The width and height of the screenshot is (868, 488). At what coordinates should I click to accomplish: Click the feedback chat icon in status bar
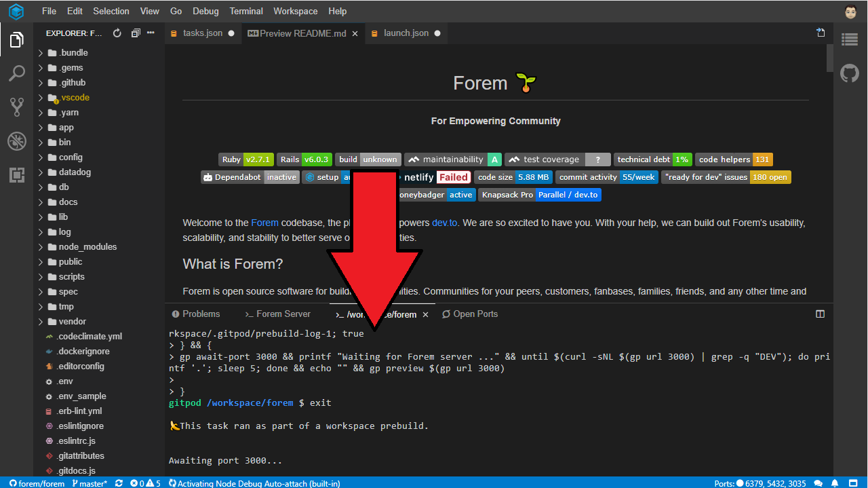point(818,483)
